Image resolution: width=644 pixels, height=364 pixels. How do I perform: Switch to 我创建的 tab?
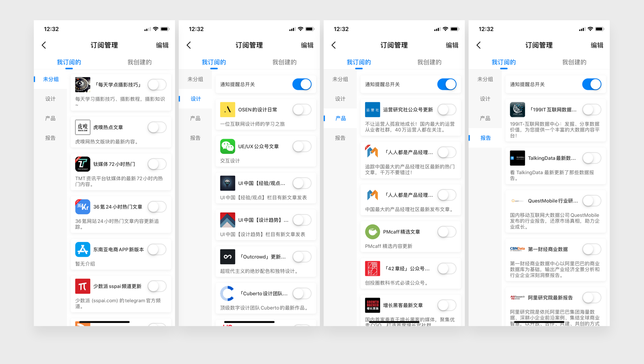click(138, 62)
